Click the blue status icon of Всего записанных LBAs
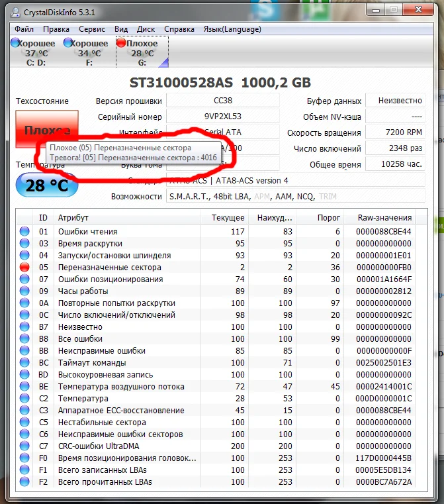 [x=24, y=470]
